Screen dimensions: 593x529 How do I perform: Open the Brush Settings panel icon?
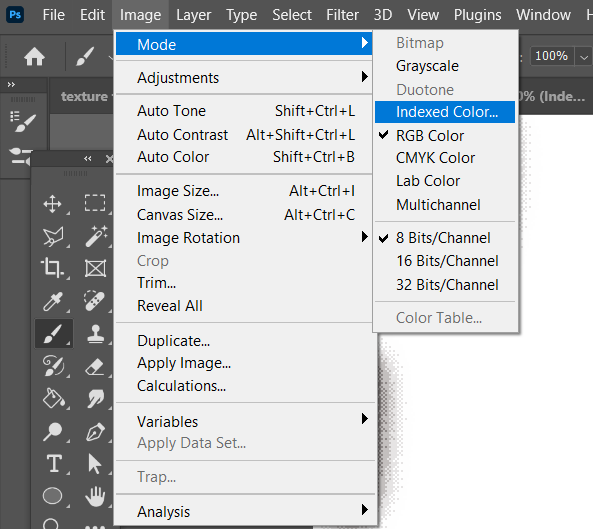pyautogui.click(x=23, y=121)
